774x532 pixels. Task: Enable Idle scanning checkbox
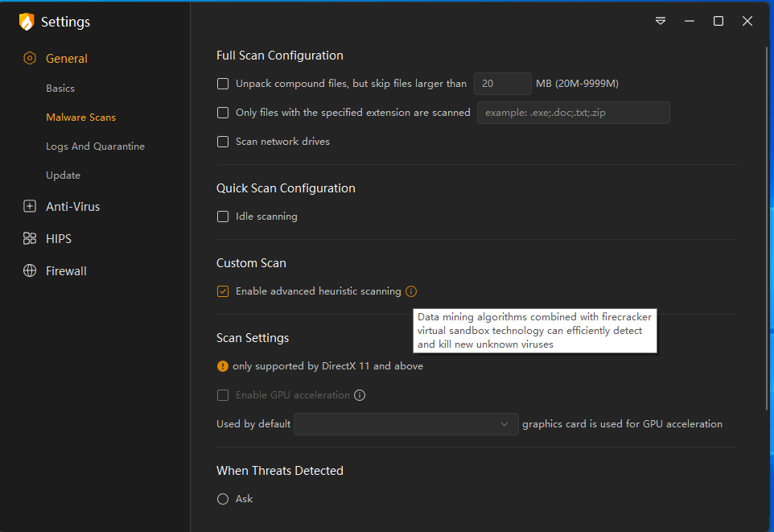(223, 217)
